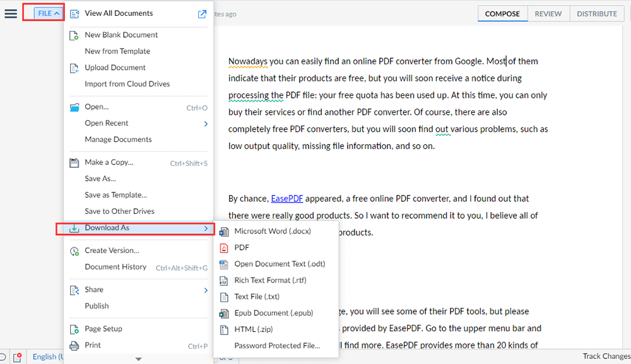The width and height of the screenshot is (631, 364).
Task: Click the Epub Document icon
Action: click(x=223, y=314)
